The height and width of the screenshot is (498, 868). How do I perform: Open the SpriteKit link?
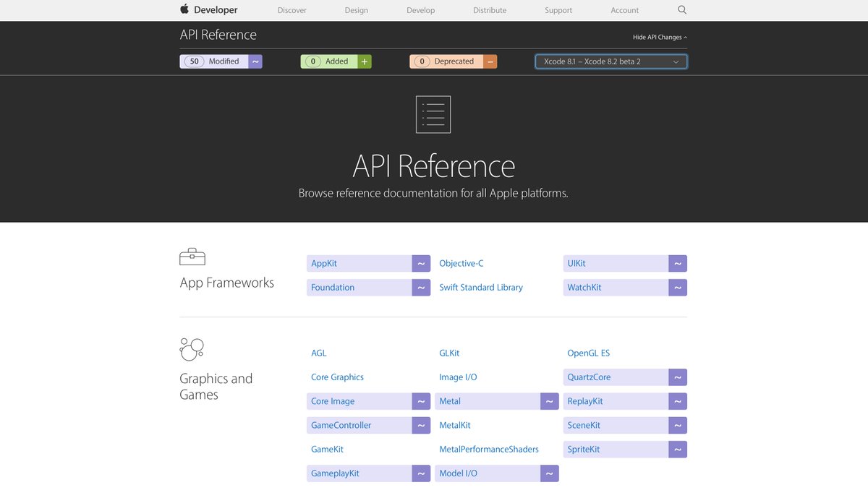[x=584, y=450]
